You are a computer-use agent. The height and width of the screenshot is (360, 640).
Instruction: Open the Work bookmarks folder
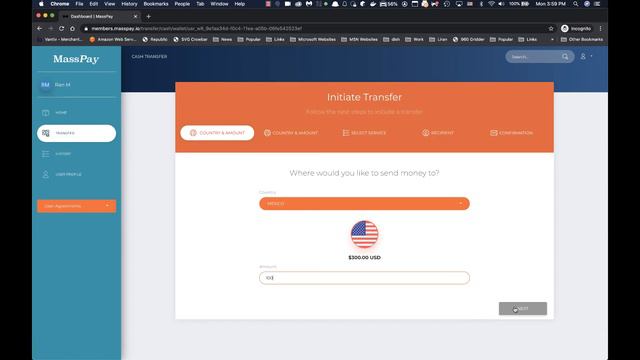click(x=414, y=40)
